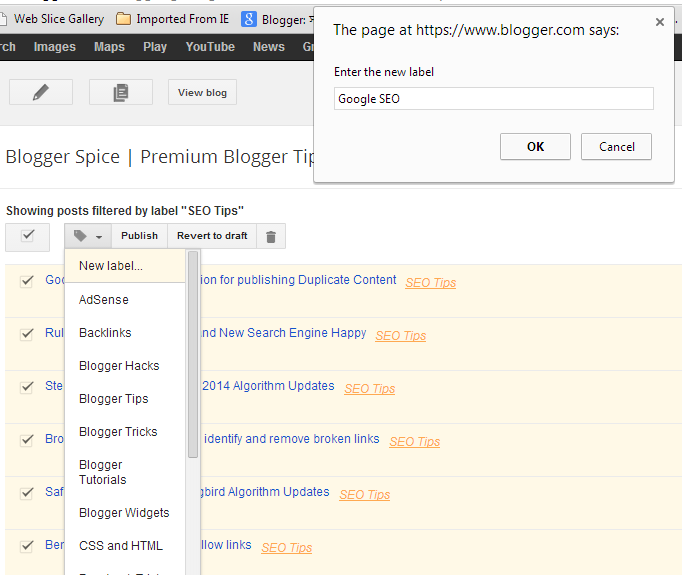Click SEO Tips label on hummingbird Algorithm Updates post
The width and height of the screenshot is (682, 575).
(364, 495)
